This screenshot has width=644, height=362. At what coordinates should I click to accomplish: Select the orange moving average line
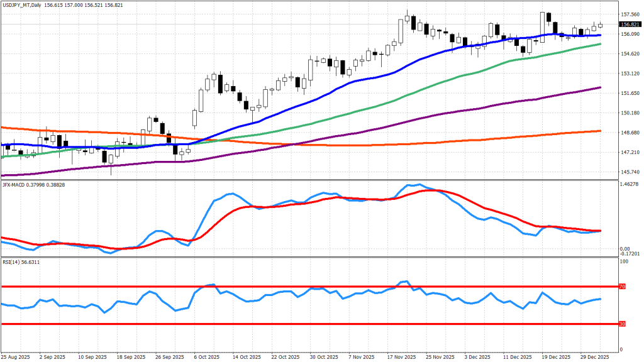point(377,145)
